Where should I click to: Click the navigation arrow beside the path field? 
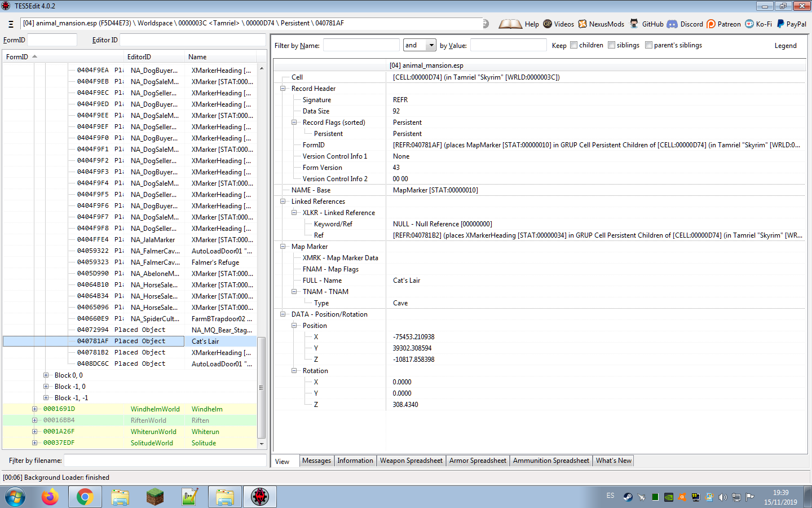tap(486, 24)
